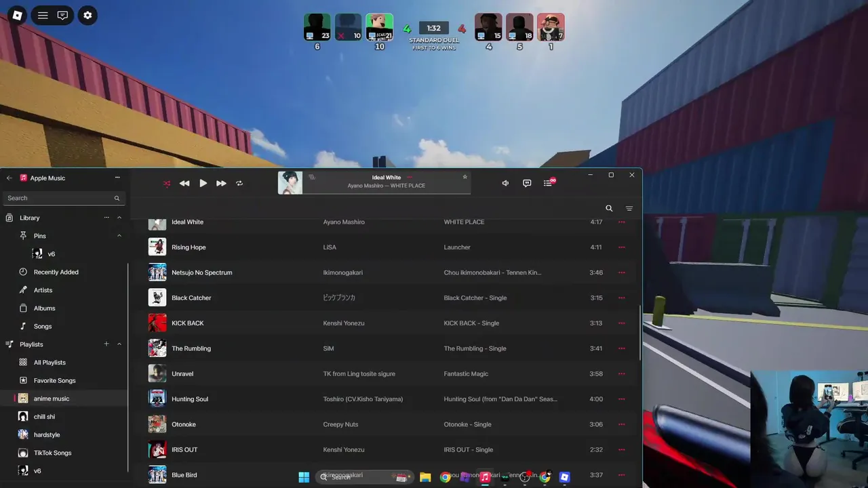Image resolution: width=868 pixels, height=488 pixels.
Task: Open artist LiSA link
Action: pos(330,247)
